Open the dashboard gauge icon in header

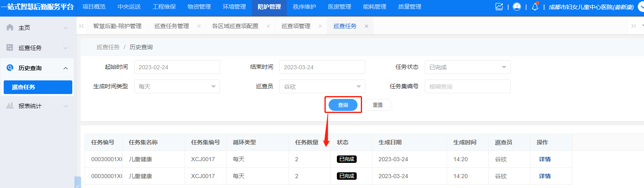pos(517,7)
